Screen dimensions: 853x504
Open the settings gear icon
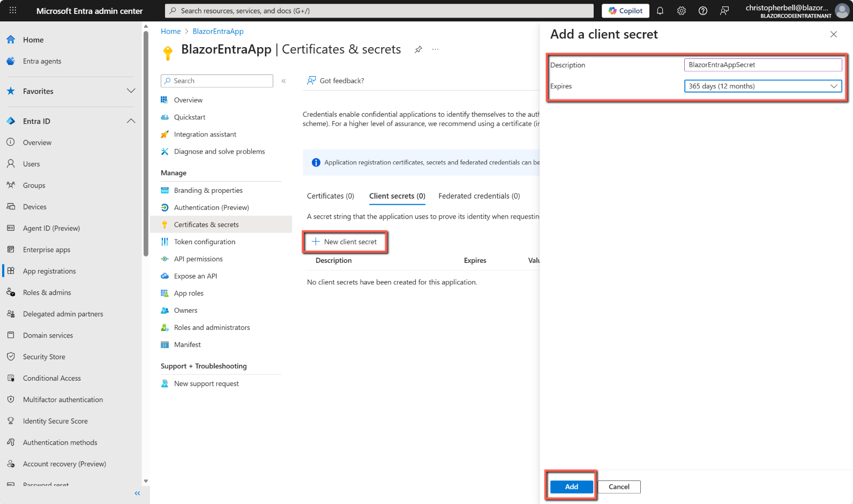pos(682,11)
